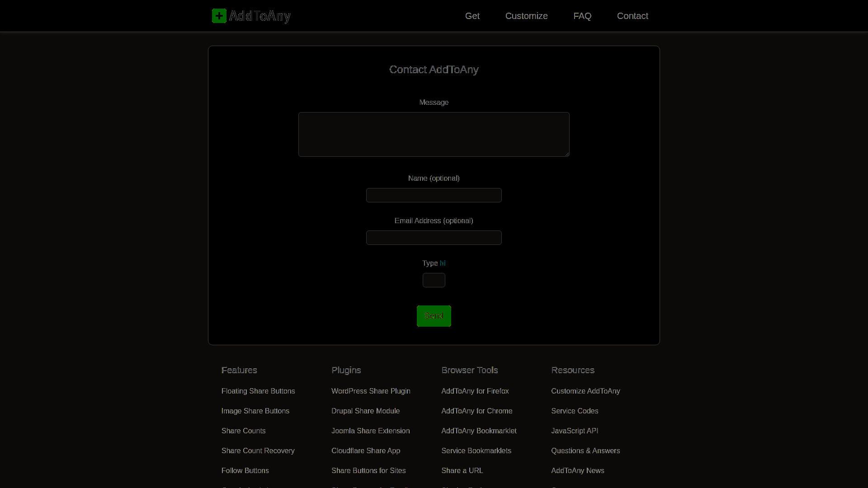Open the Share a URL link
The height and width of the screenshot is (488, 868).
tap(462, 471)
